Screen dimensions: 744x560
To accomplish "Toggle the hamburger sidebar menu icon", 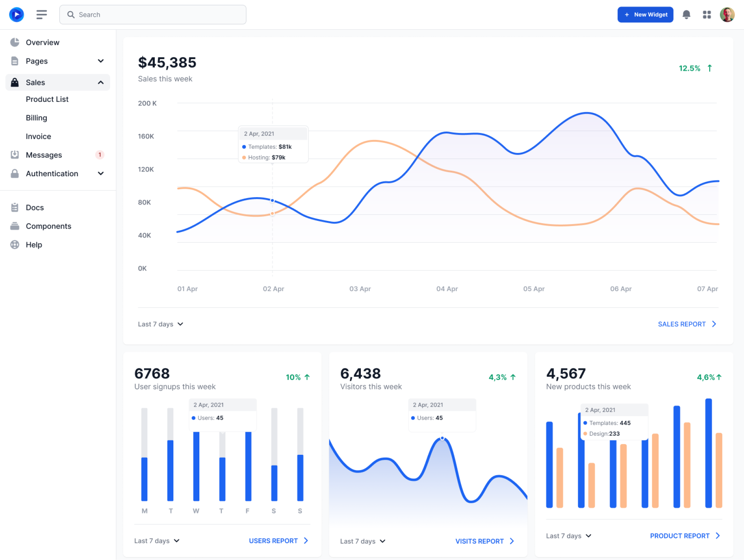I will [42, 15].
